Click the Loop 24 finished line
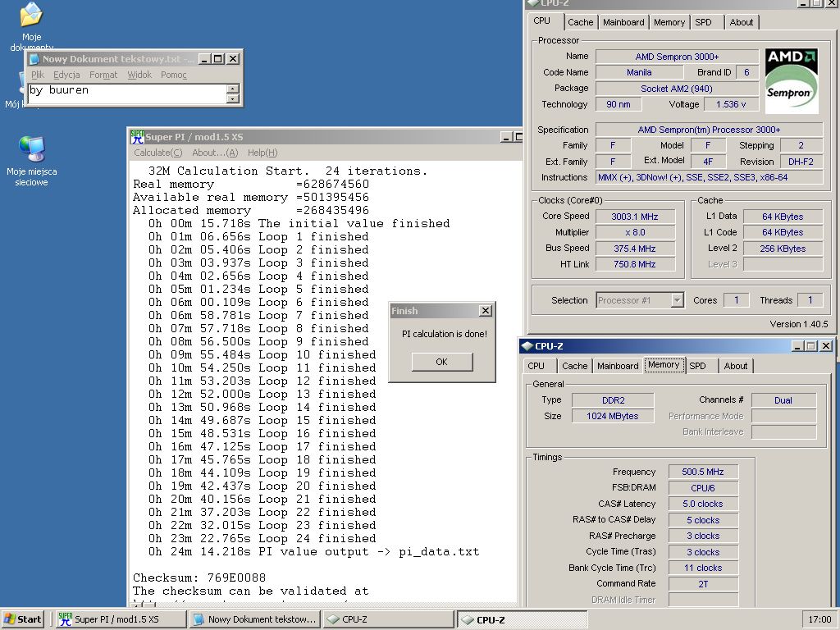This screenshot has width=840, height=630. coord(262,538)
